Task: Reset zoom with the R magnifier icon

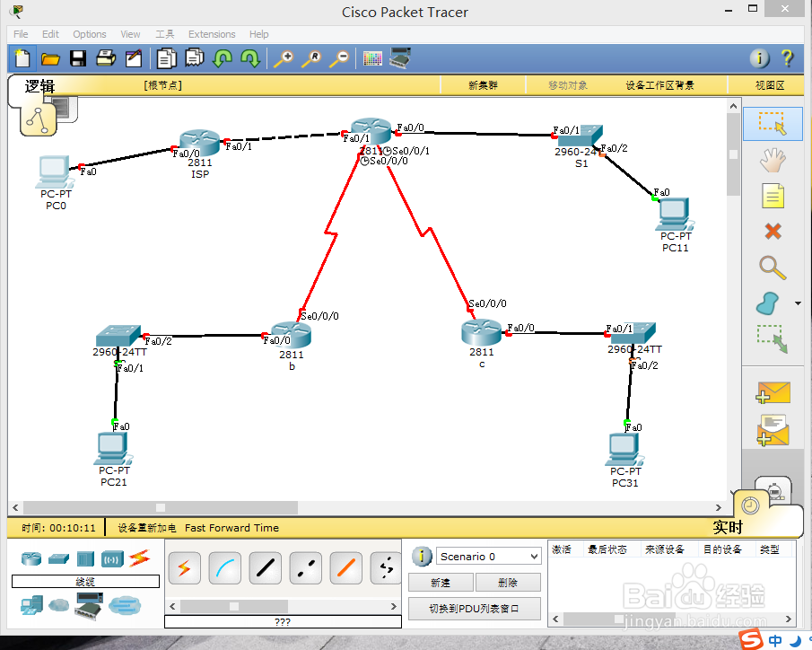Action: pyautogui.click(x=311, y=58)
